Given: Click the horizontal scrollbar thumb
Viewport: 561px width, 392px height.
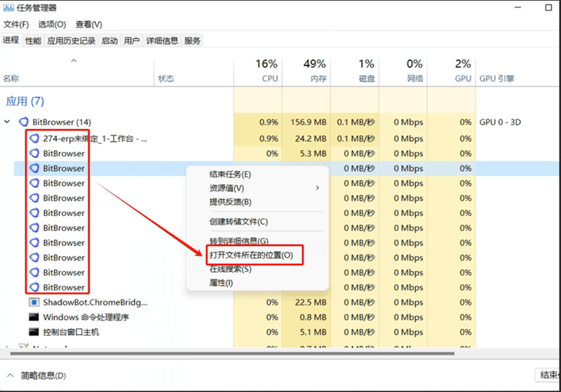Looking at the screenshot, I should (233, 353).
